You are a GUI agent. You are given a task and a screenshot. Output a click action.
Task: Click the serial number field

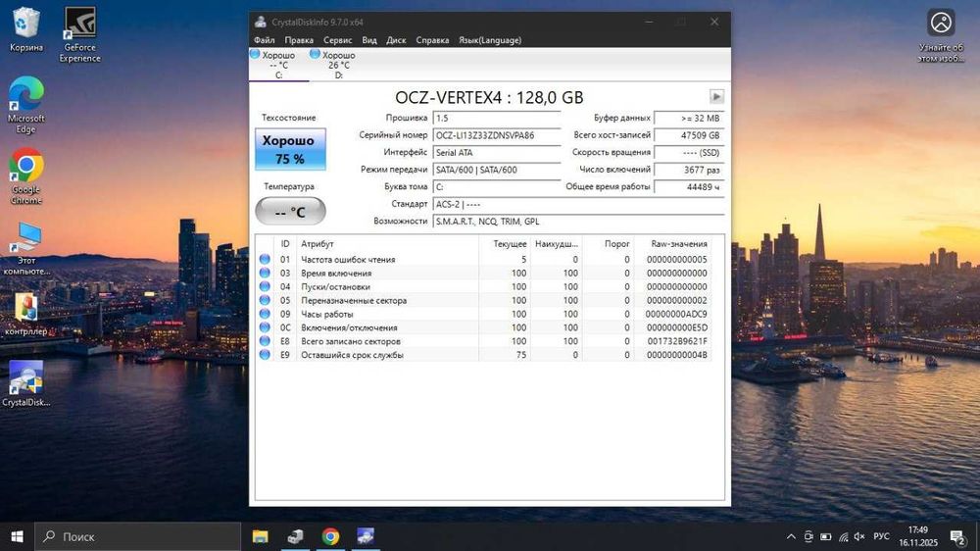[x=496, y=135]
